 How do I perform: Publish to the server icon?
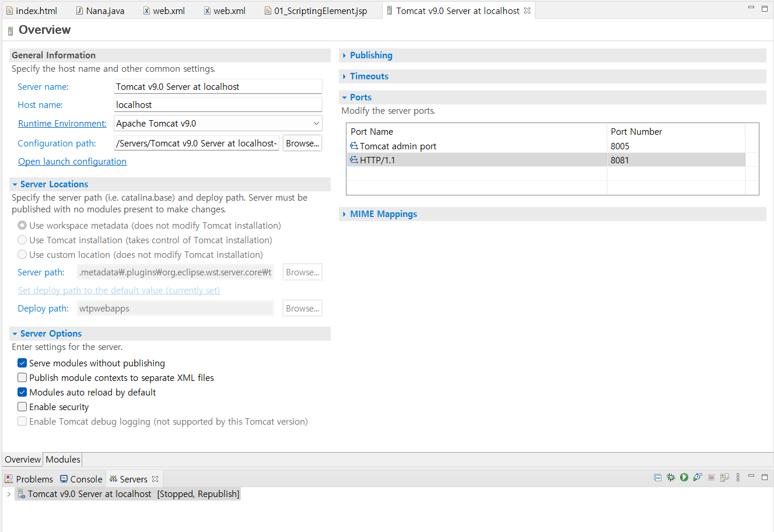pyautogui.click(x=724, y=477)
